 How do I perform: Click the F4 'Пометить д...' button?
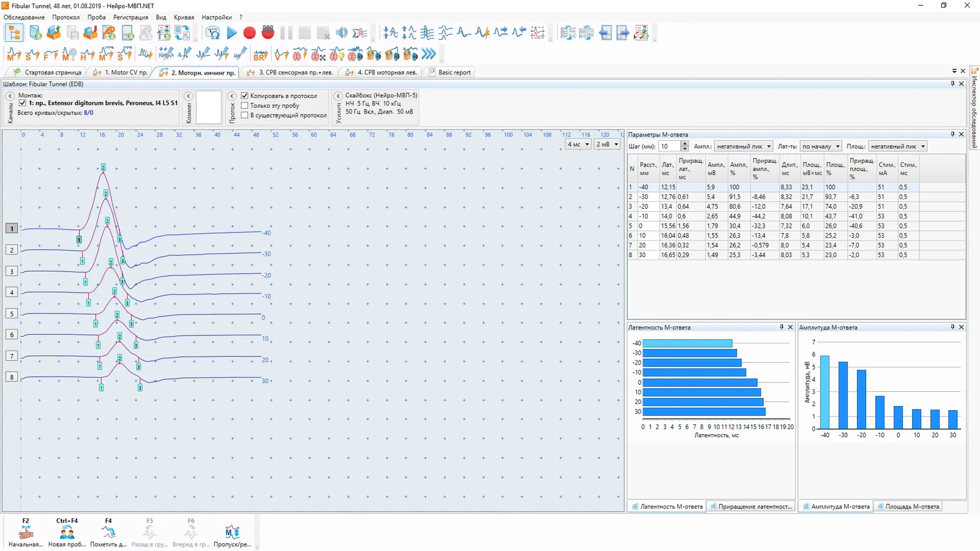point(108,532)
